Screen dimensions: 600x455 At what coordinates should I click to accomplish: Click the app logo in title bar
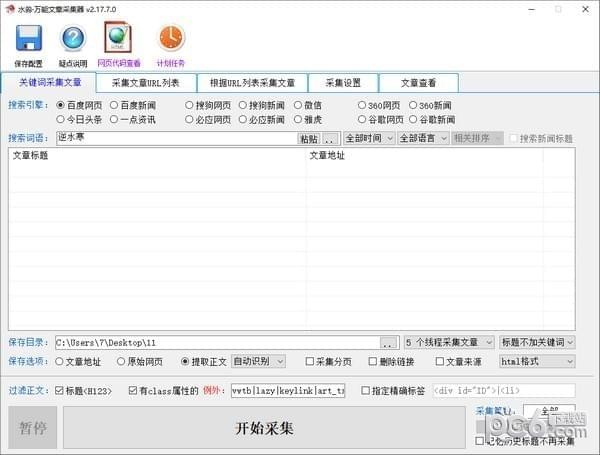click(10, 9)
